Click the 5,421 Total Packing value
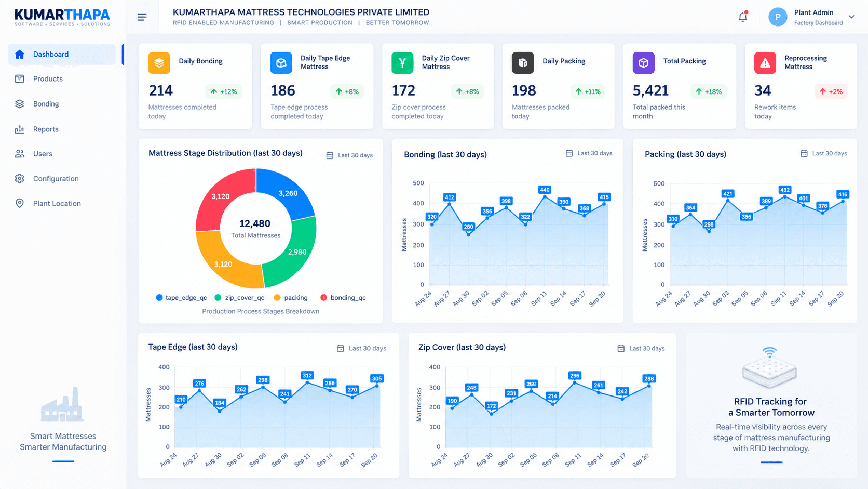This screenshot has height=489, width=868. (650, 90)
